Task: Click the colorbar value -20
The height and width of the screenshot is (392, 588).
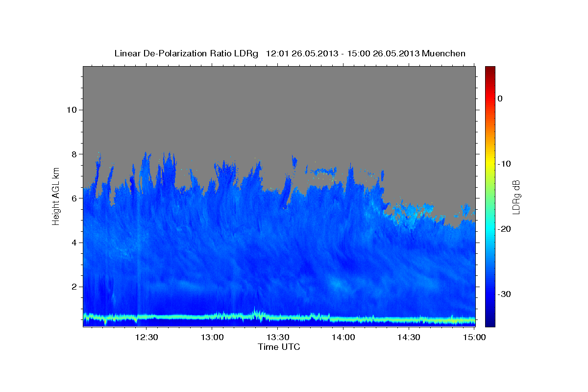Action: coord(504,229)
